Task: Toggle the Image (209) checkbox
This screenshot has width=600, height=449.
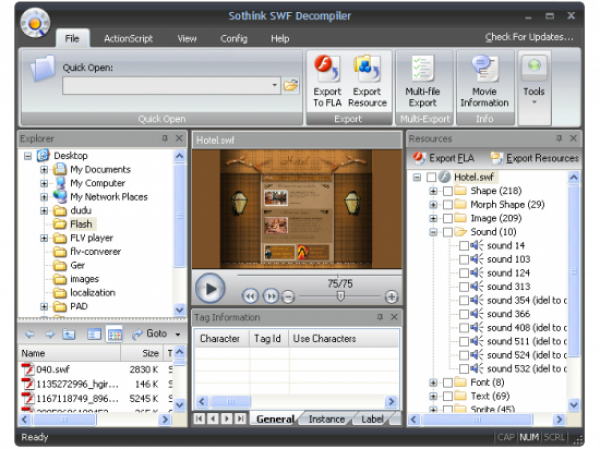Action: (x=447, y=218)
